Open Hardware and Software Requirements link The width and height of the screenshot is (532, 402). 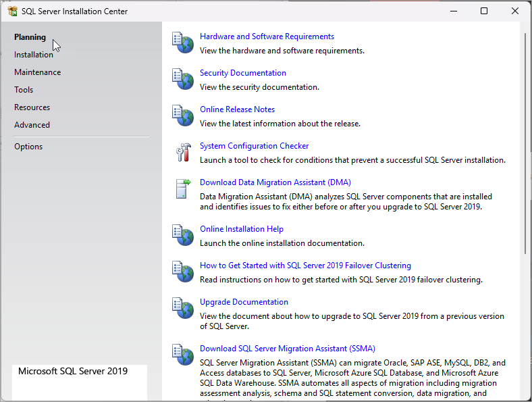point(267,36)
